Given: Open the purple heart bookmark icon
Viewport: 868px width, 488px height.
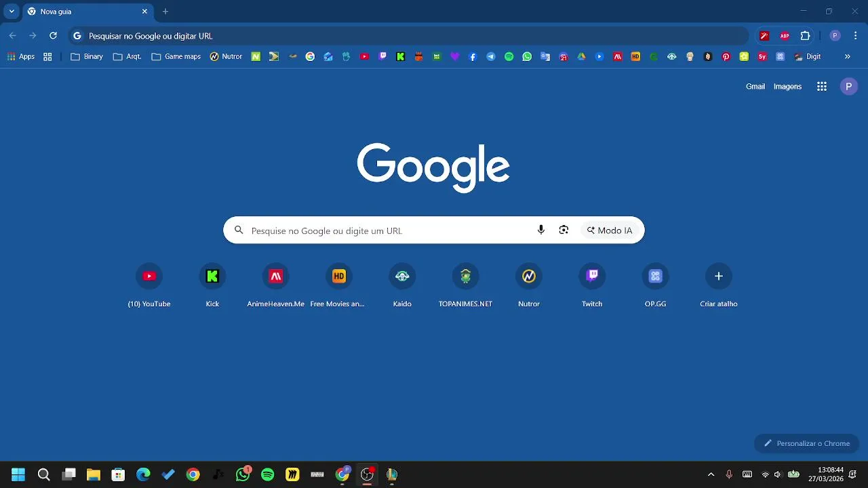Looking at the screenshot, I should (x=455, y=57).
